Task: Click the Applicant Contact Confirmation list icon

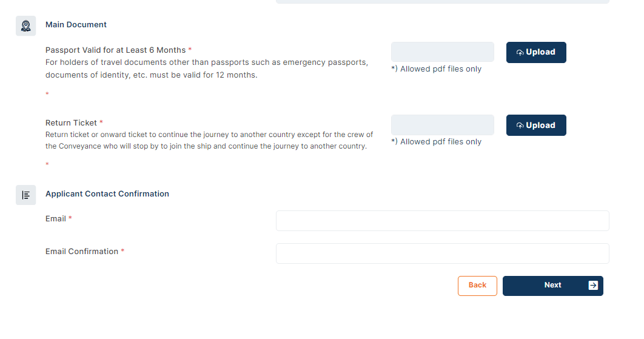Action: (x=26, y=195)
